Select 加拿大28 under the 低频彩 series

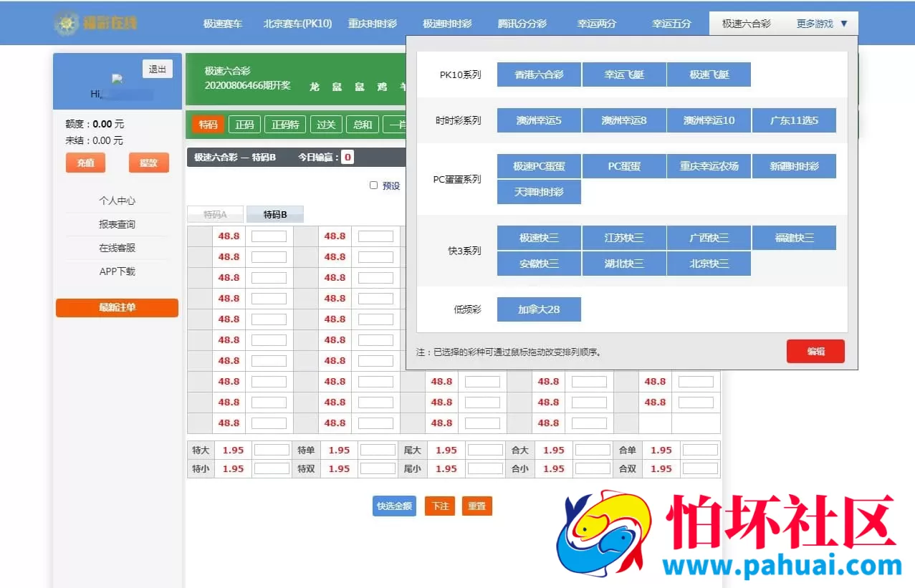point(539,309)
